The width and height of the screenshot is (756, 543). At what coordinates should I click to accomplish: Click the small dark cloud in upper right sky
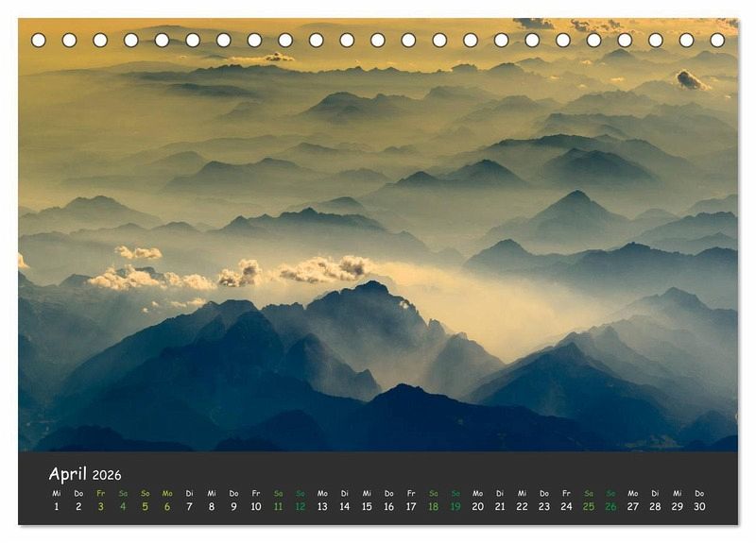(690, 81)
